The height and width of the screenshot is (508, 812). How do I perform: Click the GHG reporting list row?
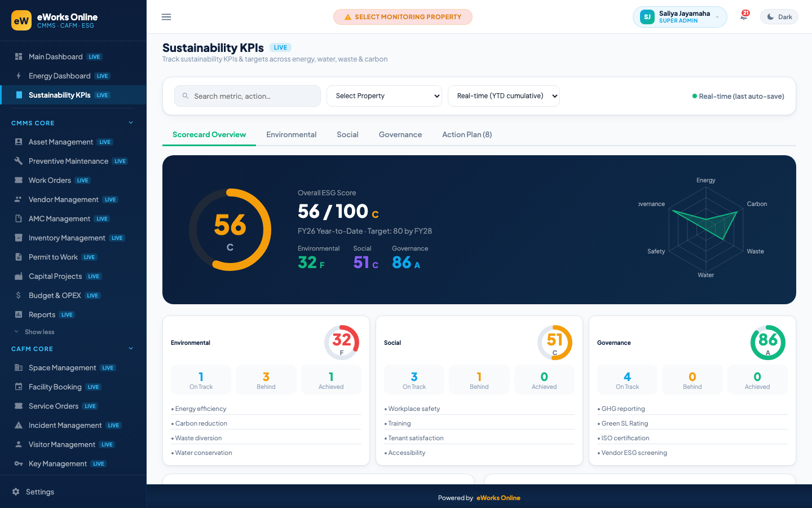click(x=692, y=409)
